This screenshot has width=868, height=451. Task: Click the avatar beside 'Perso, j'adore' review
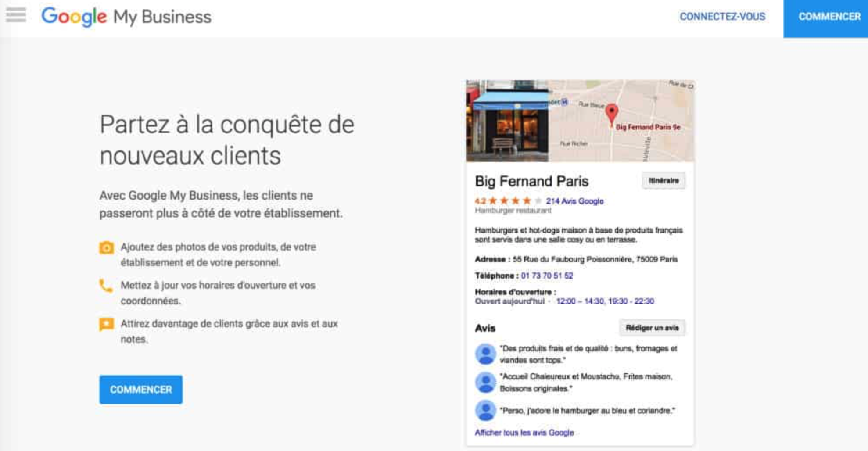click(x=485, y=411)
